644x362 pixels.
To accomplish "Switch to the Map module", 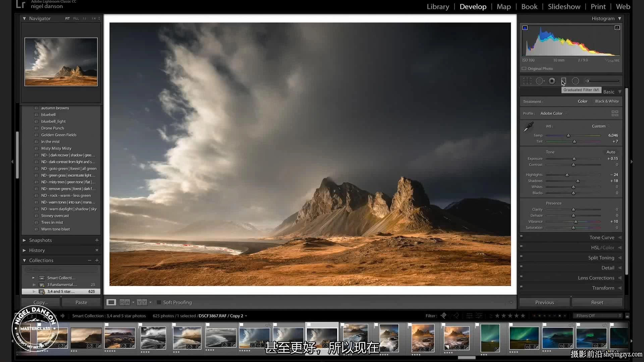I will tap(503, 7).
